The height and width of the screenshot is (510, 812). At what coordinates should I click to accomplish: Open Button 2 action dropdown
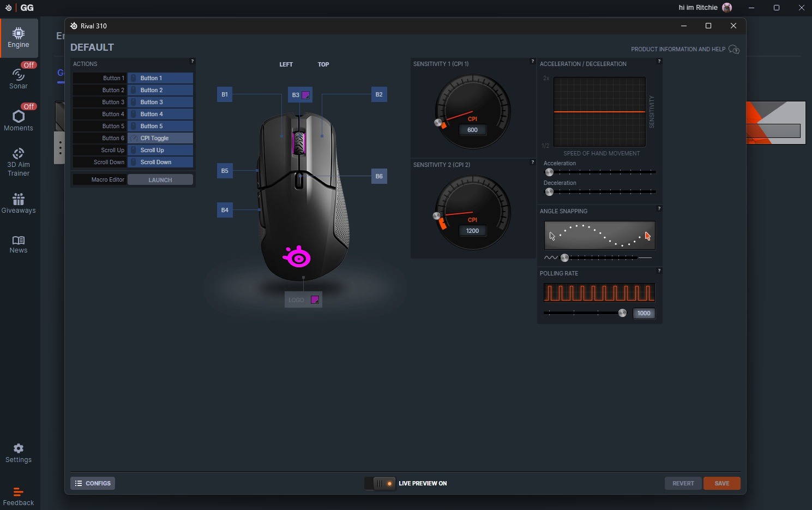tap(160, 90)
